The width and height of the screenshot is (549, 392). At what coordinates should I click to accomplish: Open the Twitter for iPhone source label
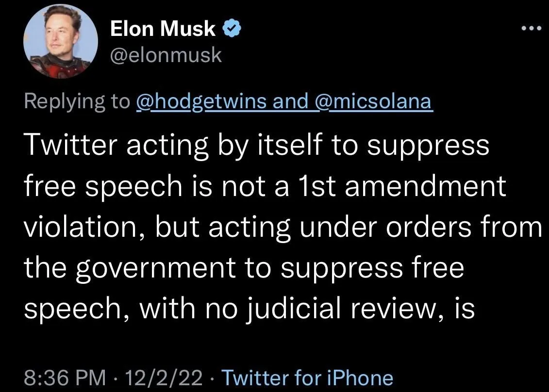point(307,377)
